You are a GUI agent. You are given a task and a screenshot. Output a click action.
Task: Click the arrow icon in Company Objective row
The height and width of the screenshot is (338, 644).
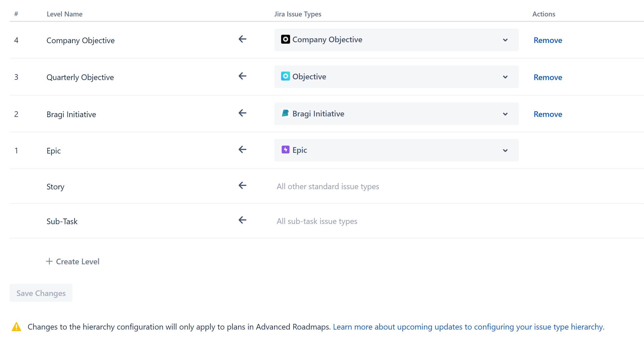(x=242, y=39)
